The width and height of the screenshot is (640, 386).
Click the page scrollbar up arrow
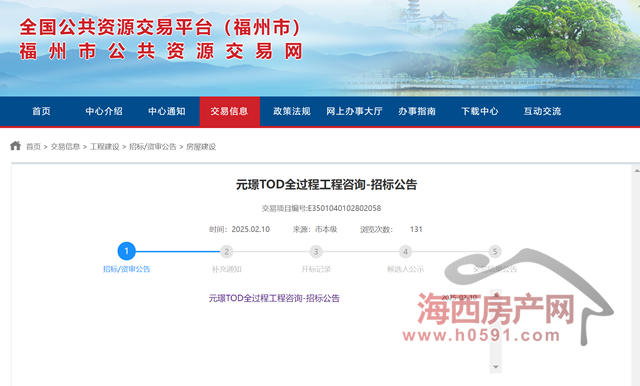637,170
